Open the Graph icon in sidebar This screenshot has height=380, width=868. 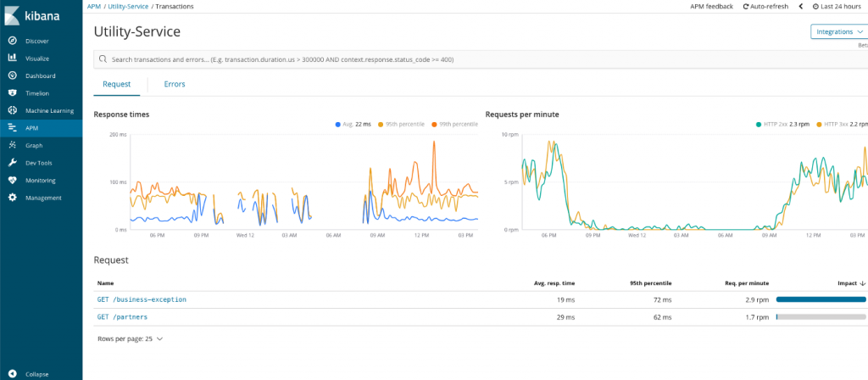(x=12, y=145)
